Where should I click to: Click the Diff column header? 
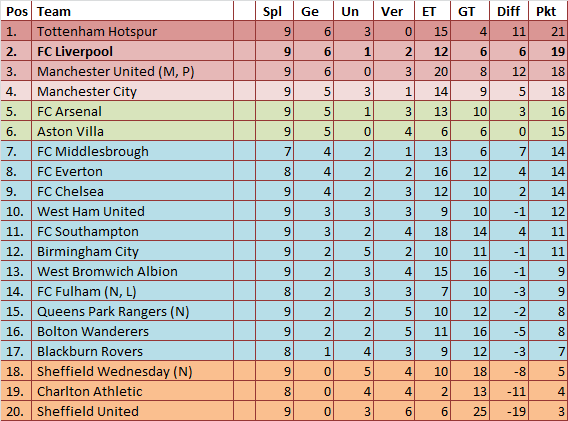(x=509, y=11)
